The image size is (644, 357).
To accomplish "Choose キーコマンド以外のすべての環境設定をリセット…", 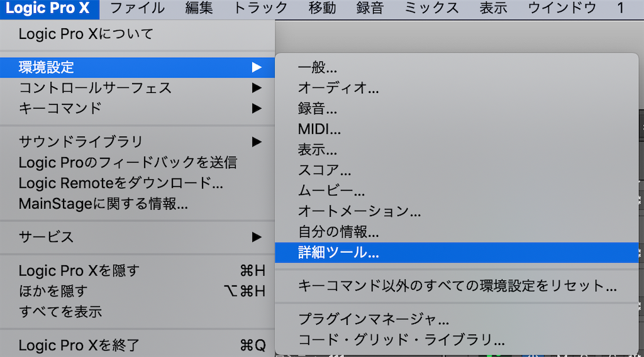I will pos(457,286).
